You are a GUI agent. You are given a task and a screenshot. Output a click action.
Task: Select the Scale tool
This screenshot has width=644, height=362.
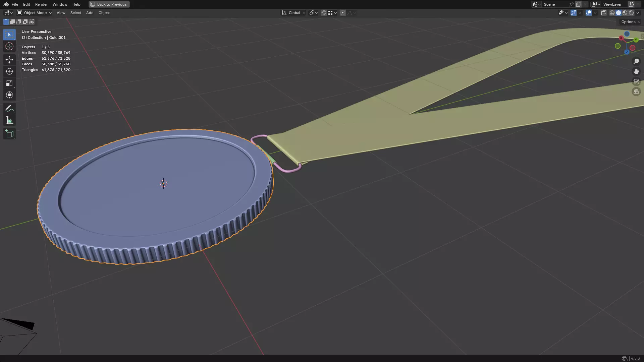(x=9, y=83)
